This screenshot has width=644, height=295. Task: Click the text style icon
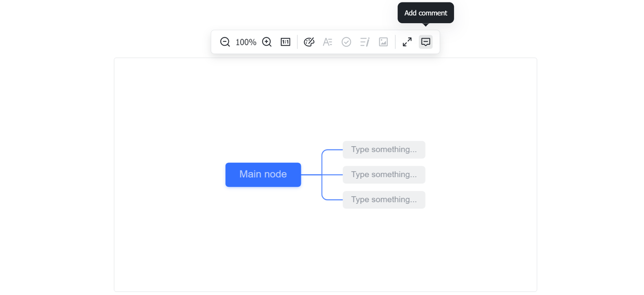pyautogui.click(x=328, y=42)
